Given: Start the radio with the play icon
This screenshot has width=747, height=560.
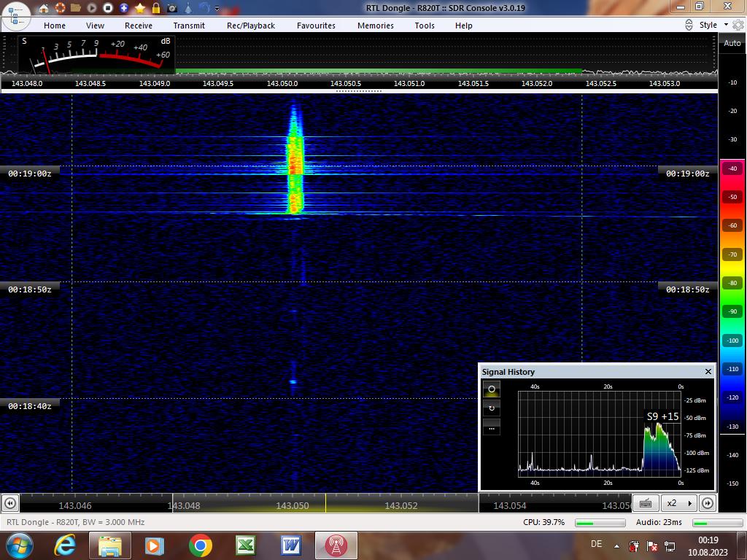Looking at the screenshot, I should [91, 7].
